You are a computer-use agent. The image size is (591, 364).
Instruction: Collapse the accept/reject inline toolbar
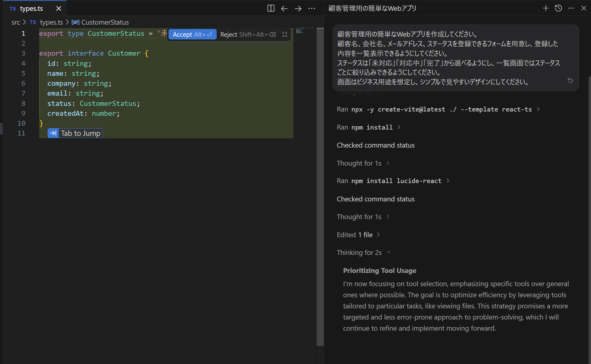click(x=285, y=35)
